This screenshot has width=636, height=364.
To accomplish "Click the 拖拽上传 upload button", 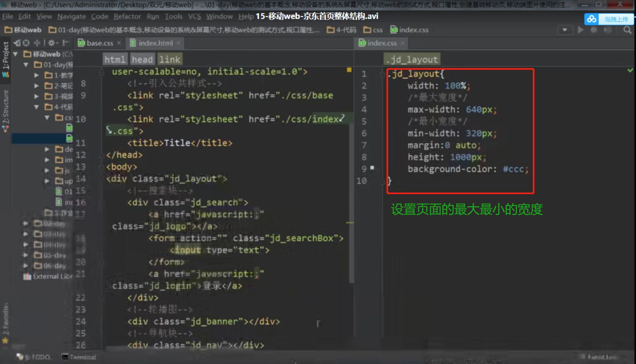I will click(x=616, y=19).
